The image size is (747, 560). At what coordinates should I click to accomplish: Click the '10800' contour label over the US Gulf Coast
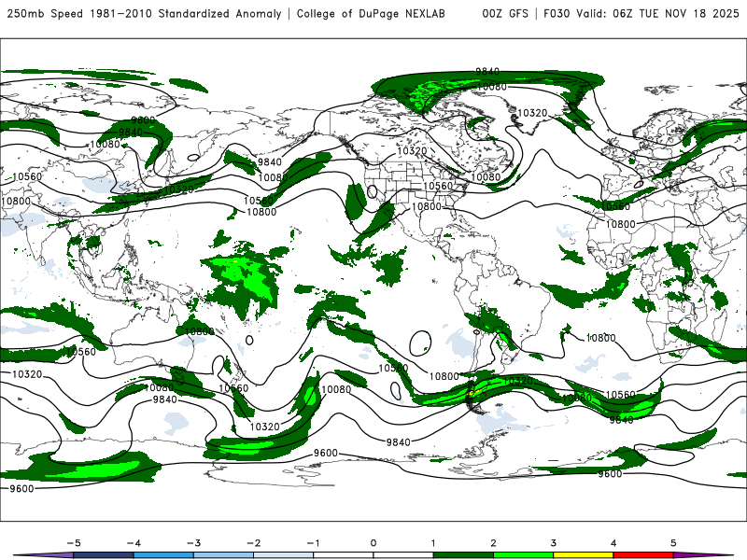click(x=427, y=206)
